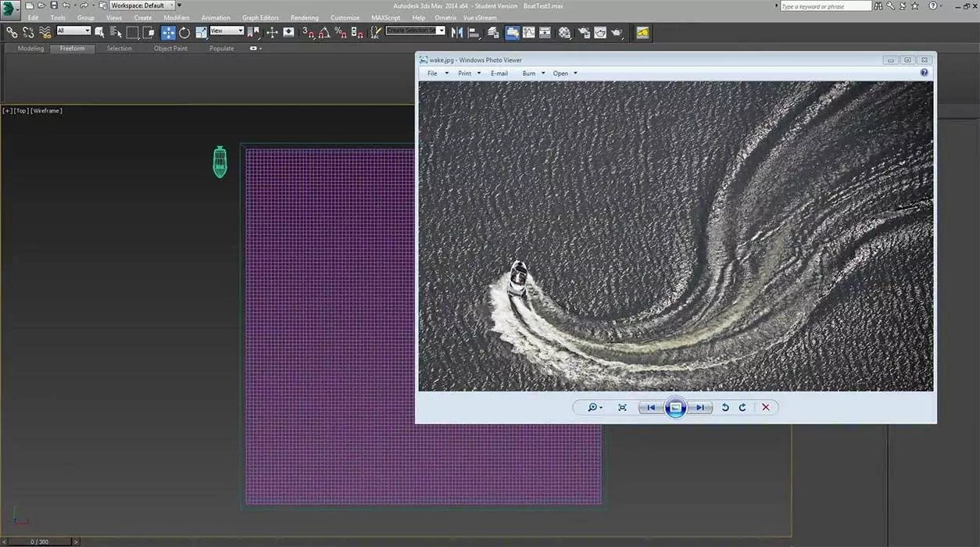Open the Material Editor icon

click(x=564, y=32)
